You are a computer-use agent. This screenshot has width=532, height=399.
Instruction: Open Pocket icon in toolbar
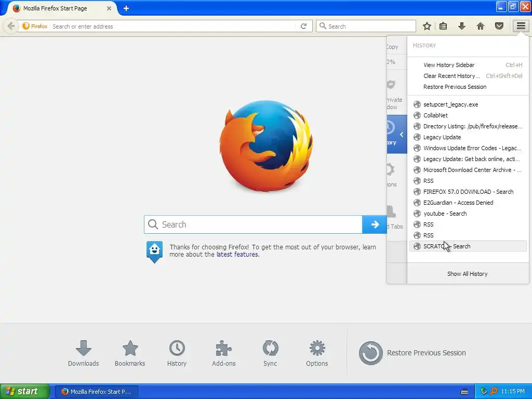(x=499, y=26)
